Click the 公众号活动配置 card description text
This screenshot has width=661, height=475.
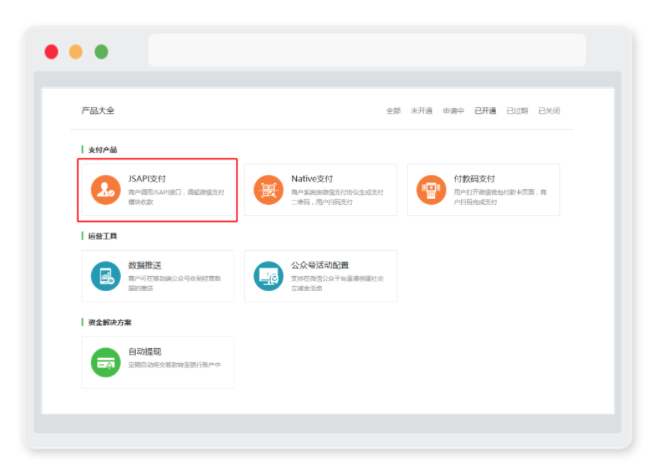point(337,283)
